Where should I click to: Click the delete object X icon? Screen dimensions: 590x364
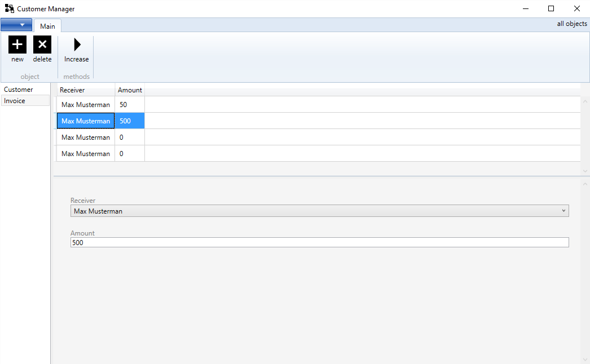pyautogui.click(x=42, y=45)
